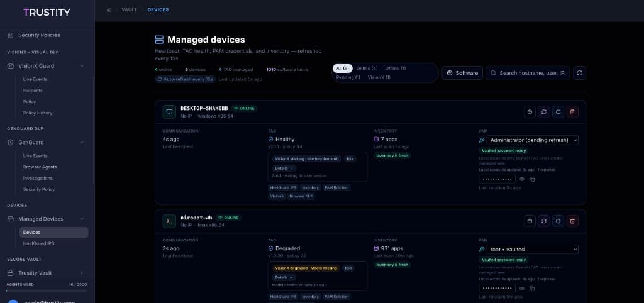Click the Managed Devices sidebar icon
Screen dimensions: 644x303
coord(11,219)
